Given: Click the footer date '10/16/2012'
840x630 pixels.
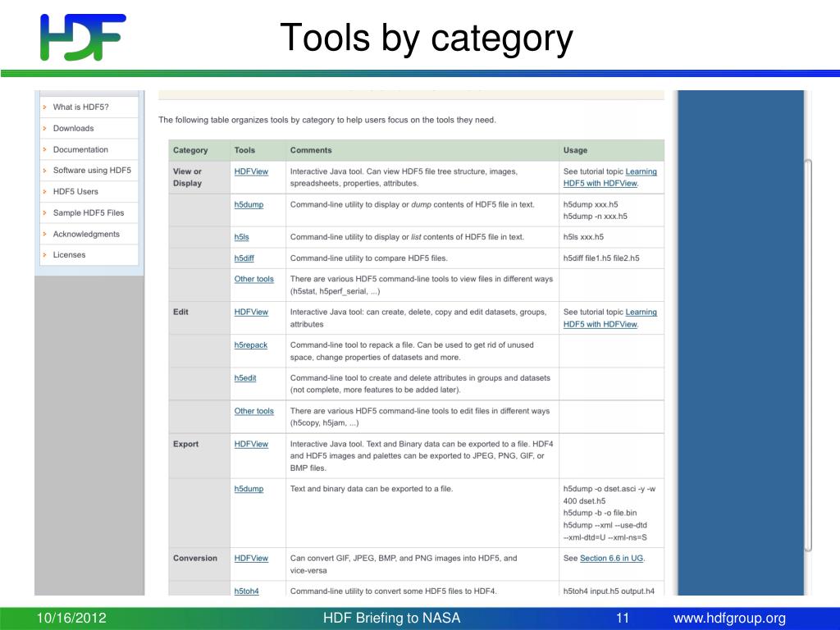Looking at the screenshot, I should pos(71,619).
